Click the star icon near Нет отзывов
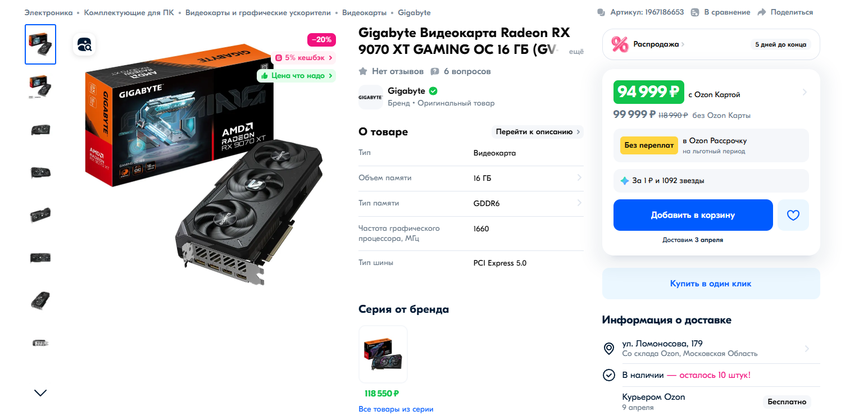Image resolution: width=868 pixels, height=420 pixels. click(363, 71)
